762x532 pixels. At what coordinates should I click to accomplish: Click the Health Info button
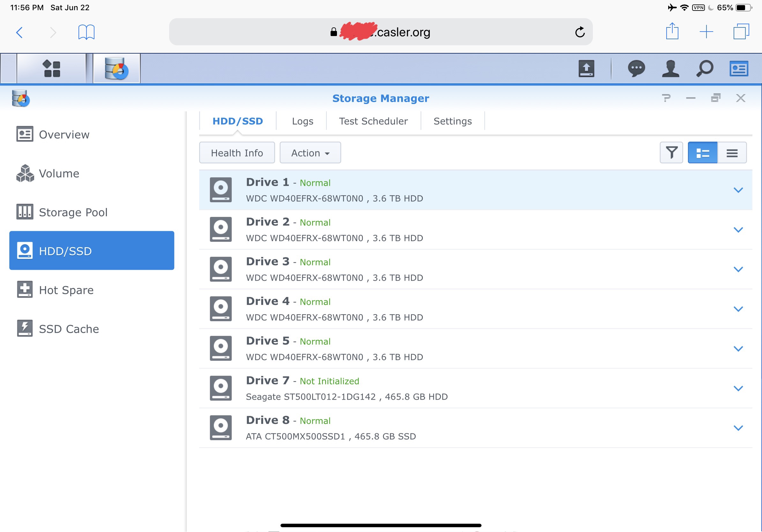[x=237, y=153]
